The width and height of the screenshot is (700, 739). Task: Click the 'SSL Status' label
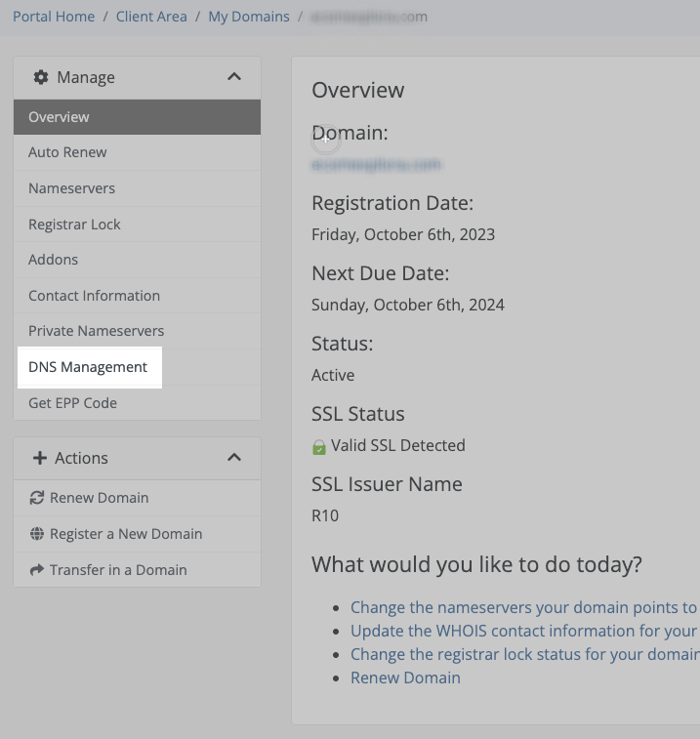click(x=357, y=414)
